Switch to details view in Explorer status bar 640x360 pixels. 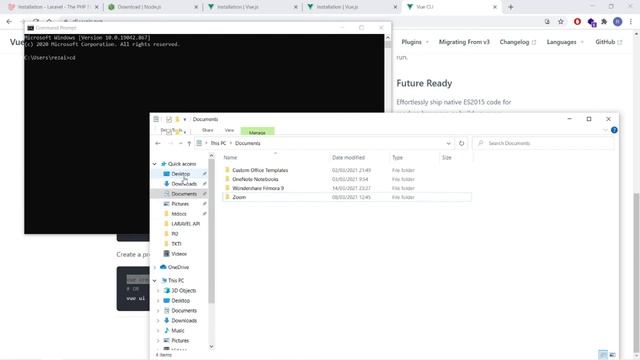coord(603,355)
